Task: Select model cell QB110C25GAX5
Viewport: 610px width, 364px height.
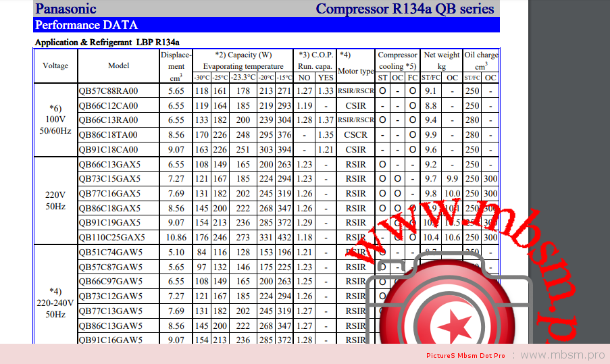Action: coord(112,237)
